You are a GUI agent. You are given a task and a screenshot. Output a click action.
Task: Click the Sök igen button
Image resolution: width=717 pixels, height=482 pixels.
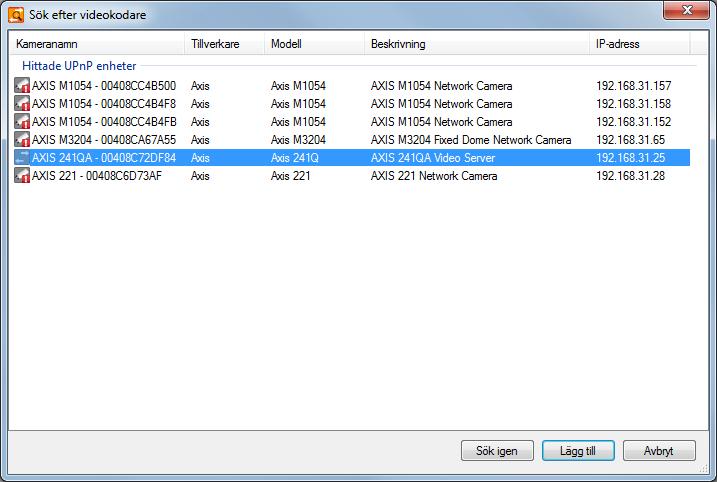tap(497, 451)
